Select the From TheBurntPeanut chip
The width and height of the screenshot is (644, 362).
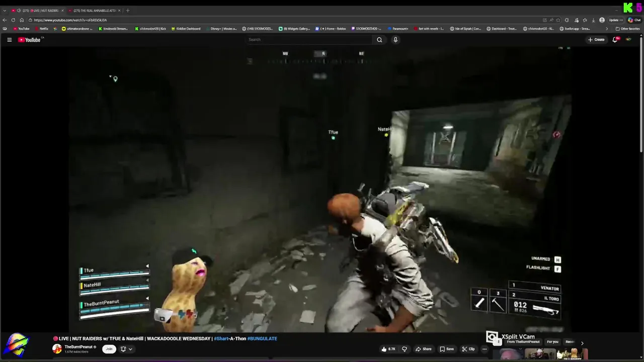coord(523,342)
